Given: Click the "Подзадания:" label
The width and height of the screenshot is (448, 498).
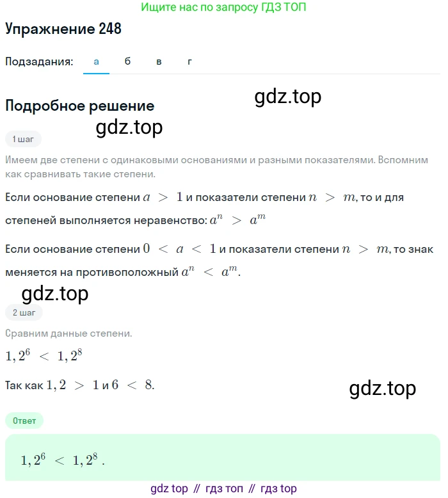Looking at the screenshot, I should (x=39, y=61).
